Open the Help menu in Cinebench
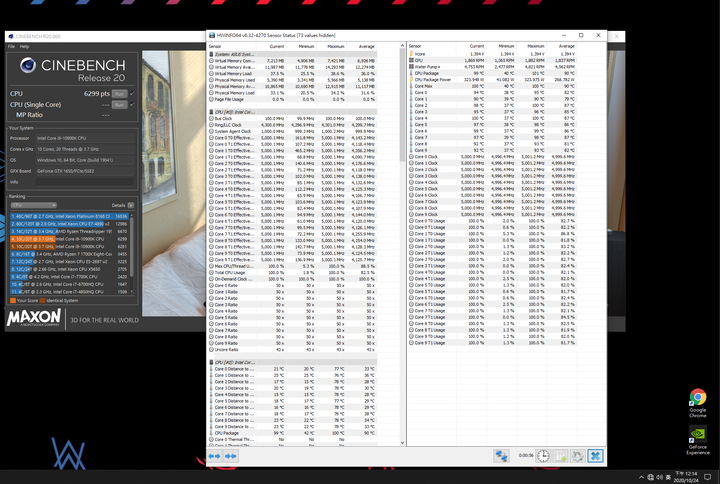The height and width of the screenshot is (484, 720). (x=24, y=46)
